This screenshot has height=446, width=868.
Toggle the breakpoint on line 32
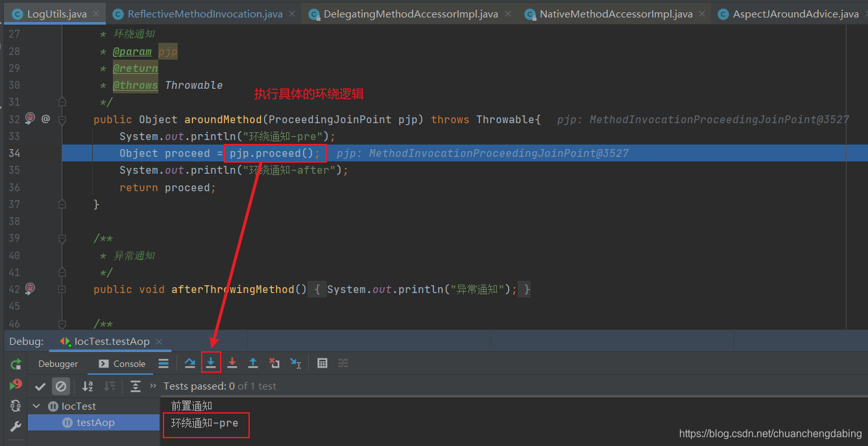click(x=30, y=118)
